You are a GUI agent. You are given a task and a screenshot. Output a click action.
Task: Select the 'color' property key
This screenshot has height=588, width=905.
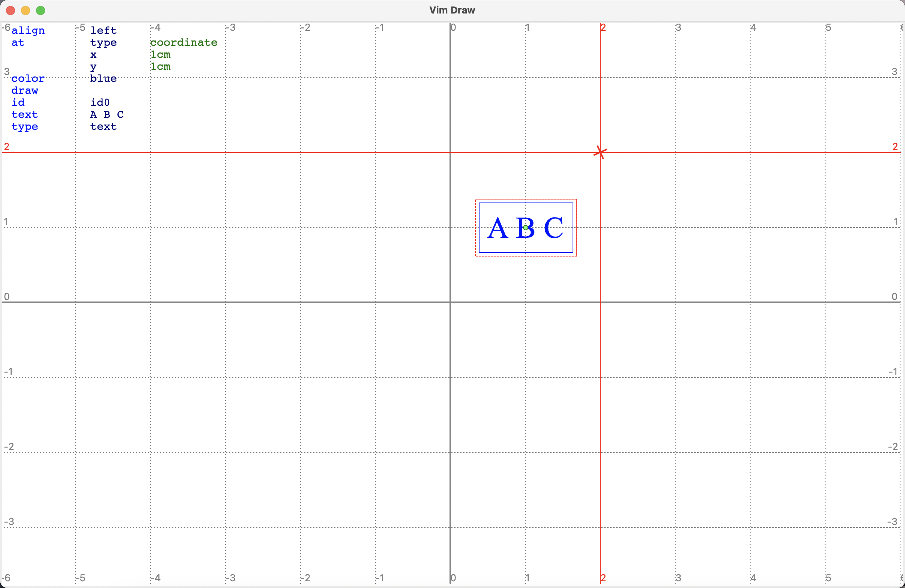pyautogui.click(x=28, y=79)
